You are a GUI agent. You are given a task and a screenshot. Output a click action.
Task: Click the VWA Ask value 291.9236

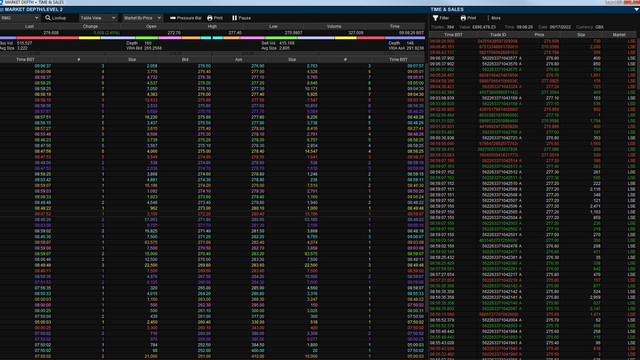click(416, 48)
